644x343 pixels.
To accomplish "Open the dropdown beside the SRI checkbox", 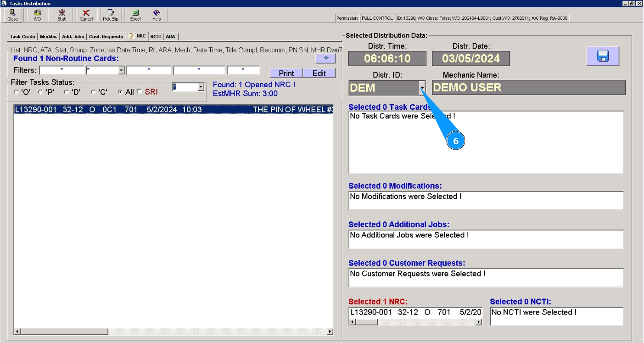I will (x=201, y=87).
